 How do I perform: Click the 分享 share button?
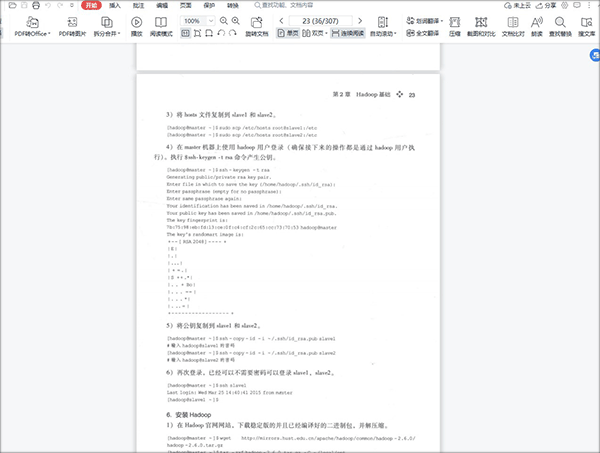546,5
